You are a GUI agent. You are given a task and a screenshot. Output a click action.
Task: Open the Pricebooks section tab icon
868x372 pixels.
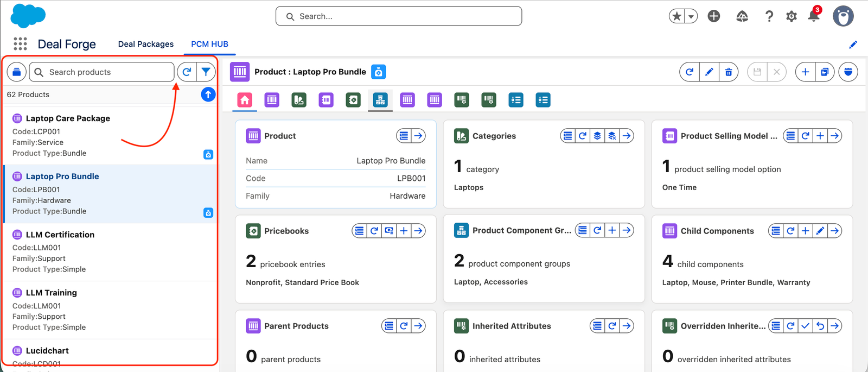(x=353, y=100)
